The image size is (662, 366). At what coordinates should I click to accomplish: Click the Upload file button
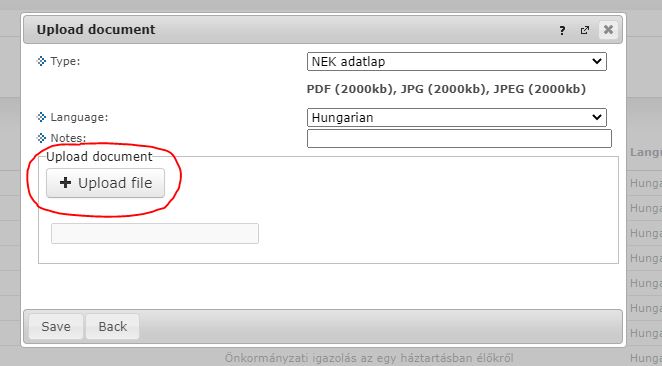tap(106, 183)
